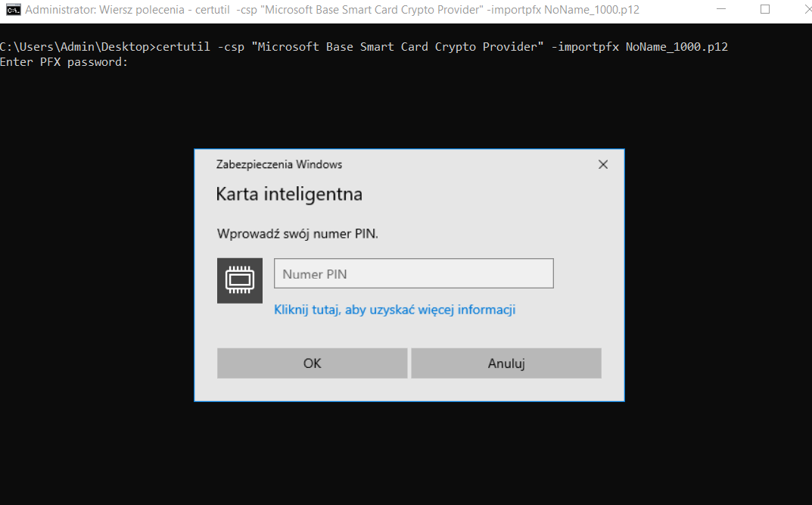
Task: Click the C:\Users\Admin\Desktop> prompt path
Action: [x=77, y=47]
